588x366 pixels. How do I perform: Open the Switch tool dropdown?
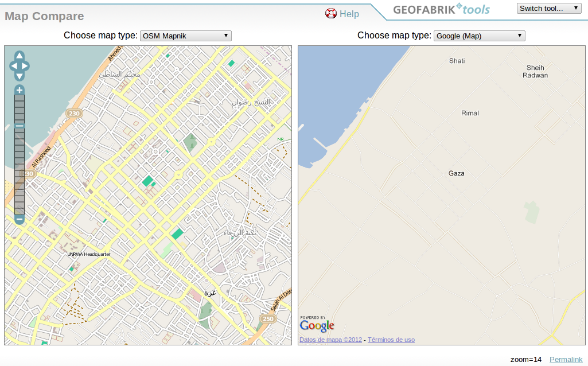click(x=548, y=8)
